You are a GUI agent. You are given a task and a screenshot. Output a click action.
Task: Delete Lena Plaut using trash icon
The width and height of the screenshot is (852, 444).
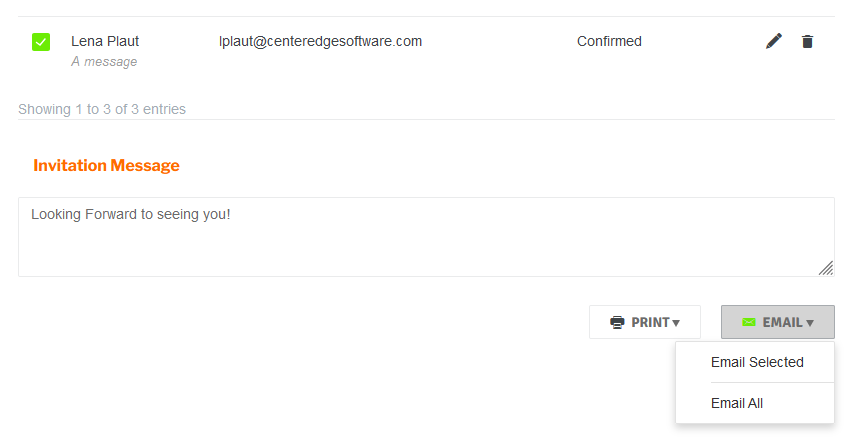coord(807,41)
